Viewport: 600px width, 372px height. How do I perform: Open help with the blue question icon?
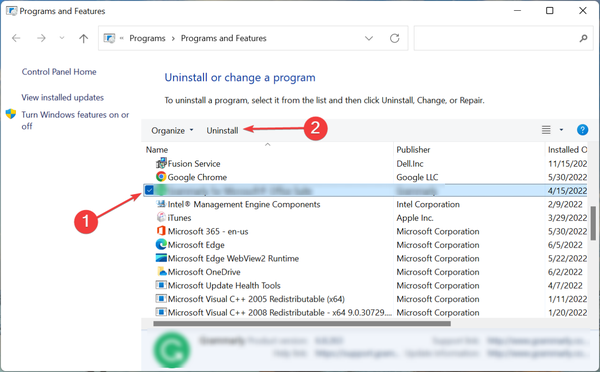coord(582,130)
